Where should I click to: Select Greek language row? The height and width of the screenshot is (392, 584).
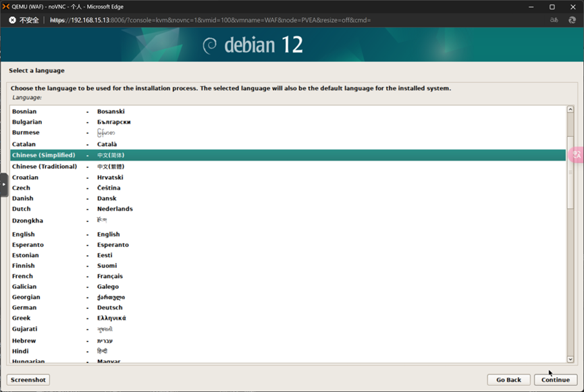click(288, 318)
